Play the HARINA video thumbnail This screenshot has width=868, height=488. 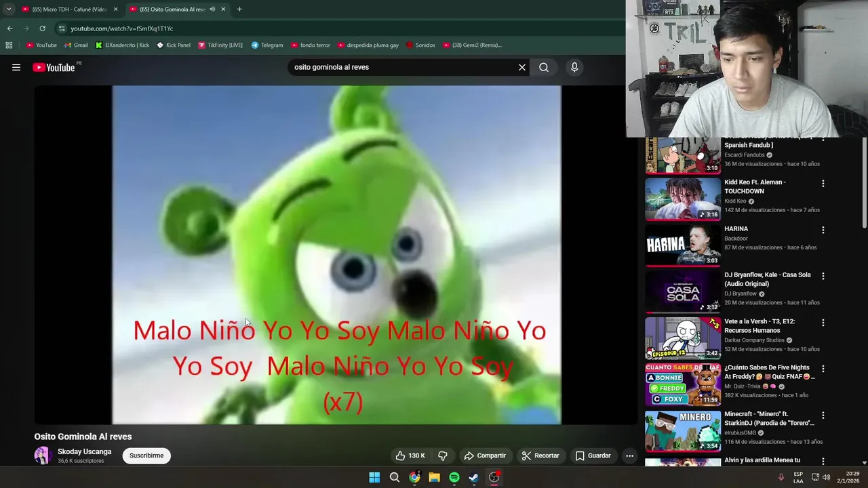683,245
